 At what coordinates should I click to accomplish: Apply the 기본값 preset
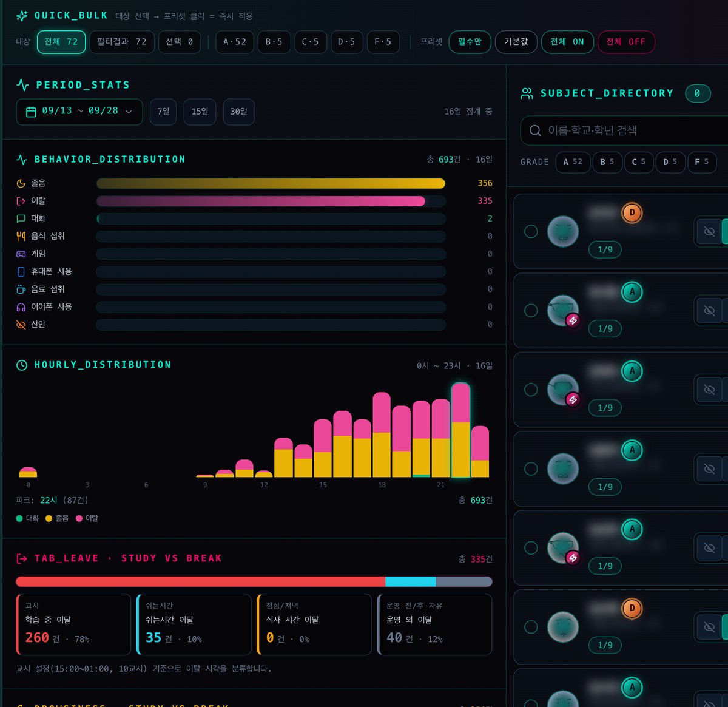(x=516, y=42)
